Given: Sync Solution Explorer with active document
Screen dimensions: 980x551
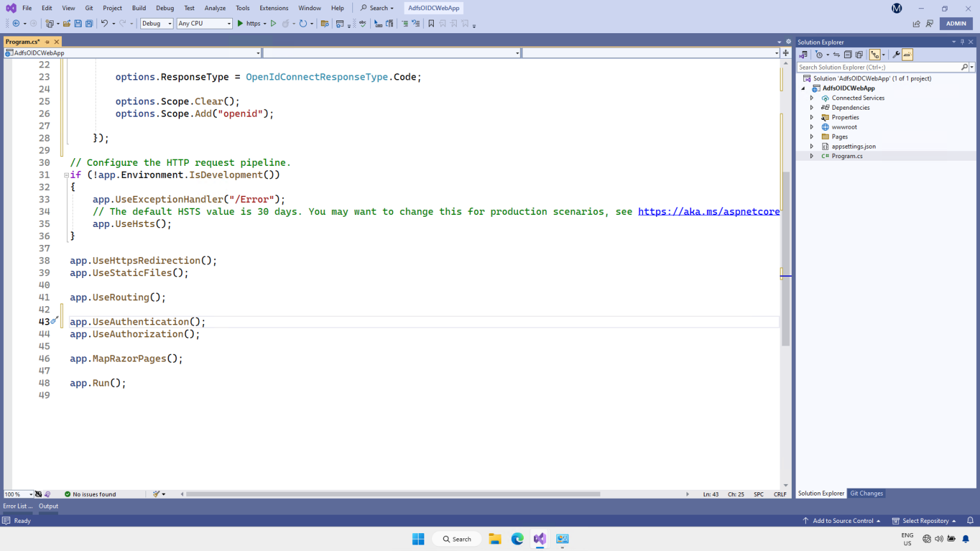Looking at the screenshot, I should point(836,54).
